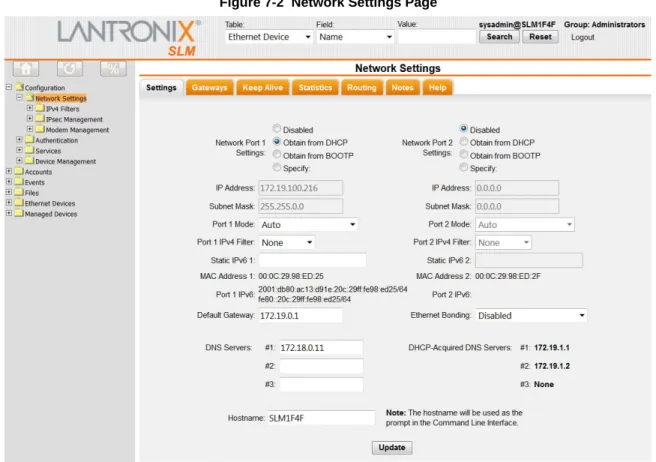Click the Hostname input field

(x=321, y=418)
